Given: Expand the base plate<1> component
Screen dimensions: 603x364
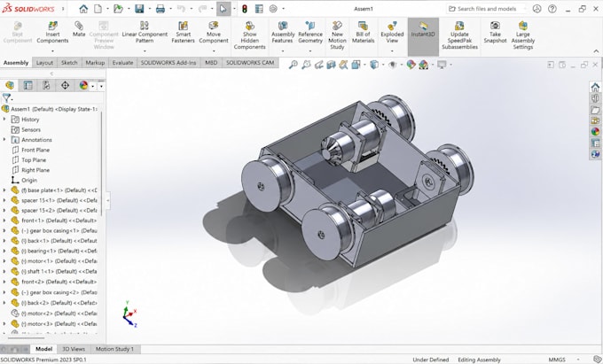Looking at the screenshot, I should pyautogui.click(x=4, y=190).
